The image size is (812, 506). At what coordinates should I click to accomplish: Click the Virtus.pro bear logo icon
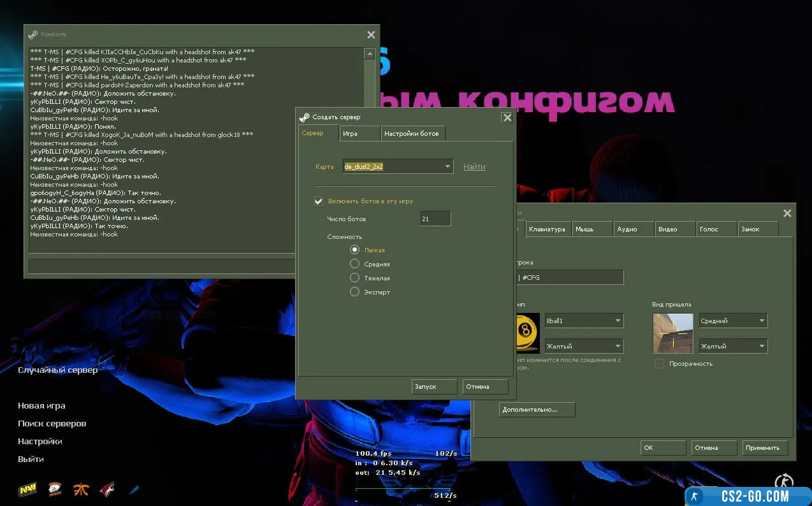pos(55,489)
